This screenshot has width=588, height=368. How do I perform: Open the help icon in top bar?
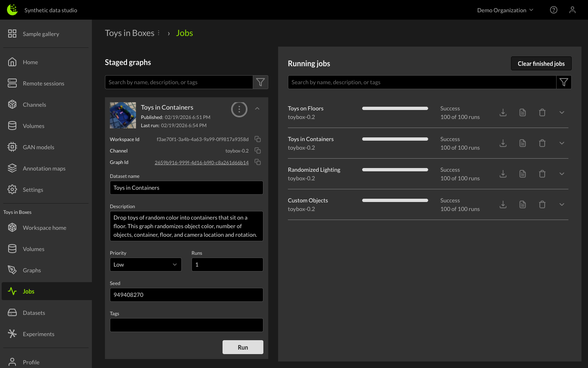click(554, 10)
